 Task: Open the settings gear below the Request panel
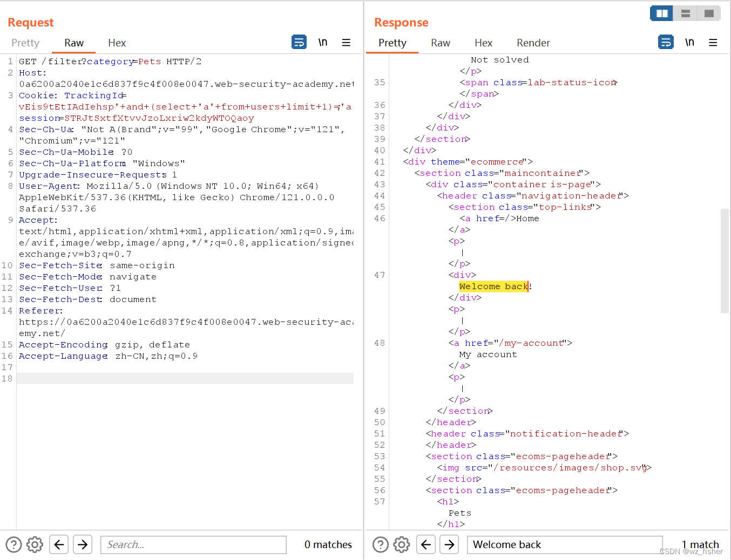pyautogui.click(x=35, y=544)
